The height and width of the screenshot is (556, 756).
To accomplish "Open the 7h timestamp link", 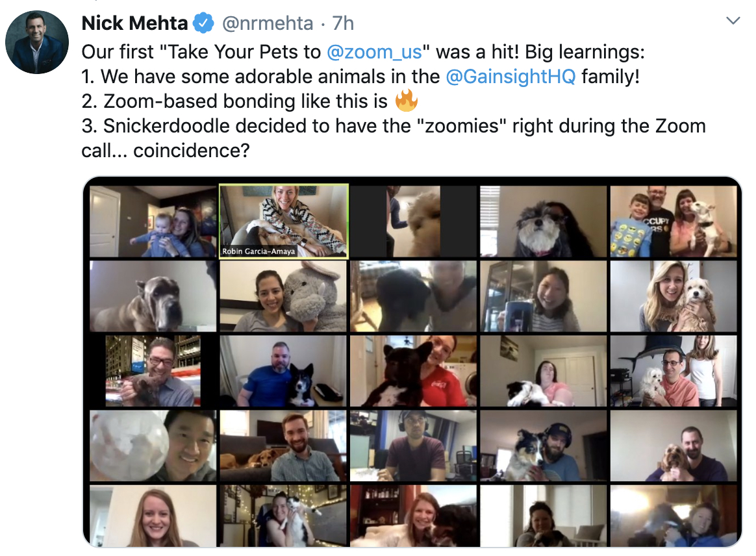I will (343, 23).
